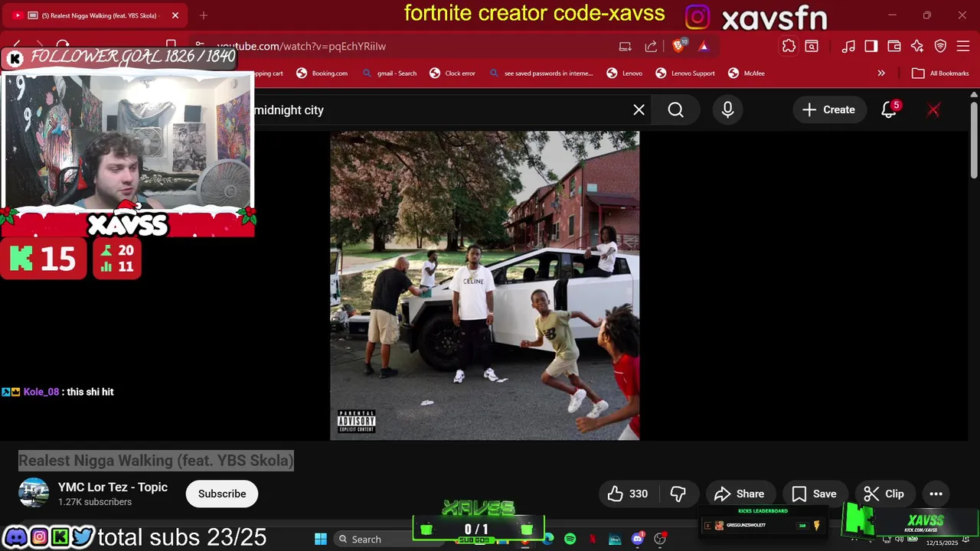This screenshot has width=980, height=551.
Task: Install this site as app icon
Action: click(626, 46)
